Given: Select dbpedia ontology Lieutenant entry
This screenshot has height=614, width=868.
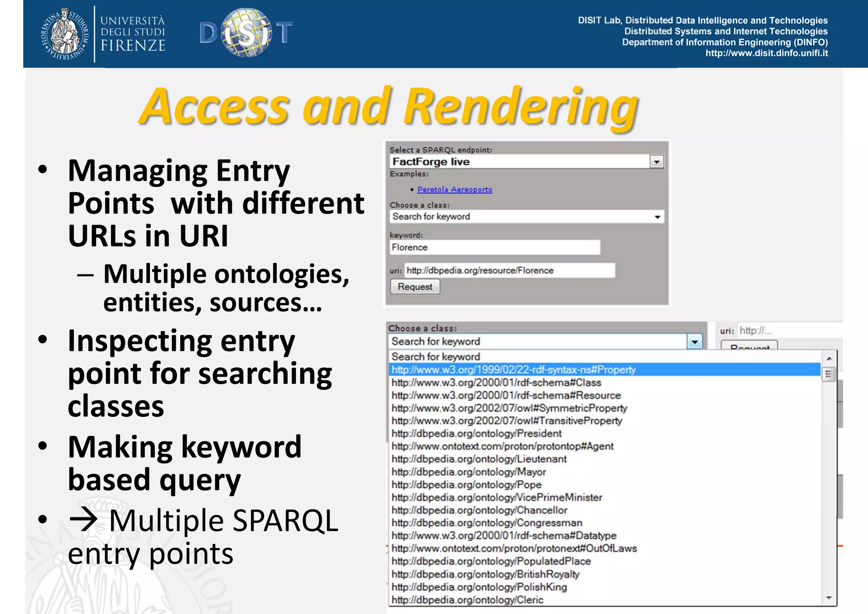Looking at the screenshot, I should 605,459.
